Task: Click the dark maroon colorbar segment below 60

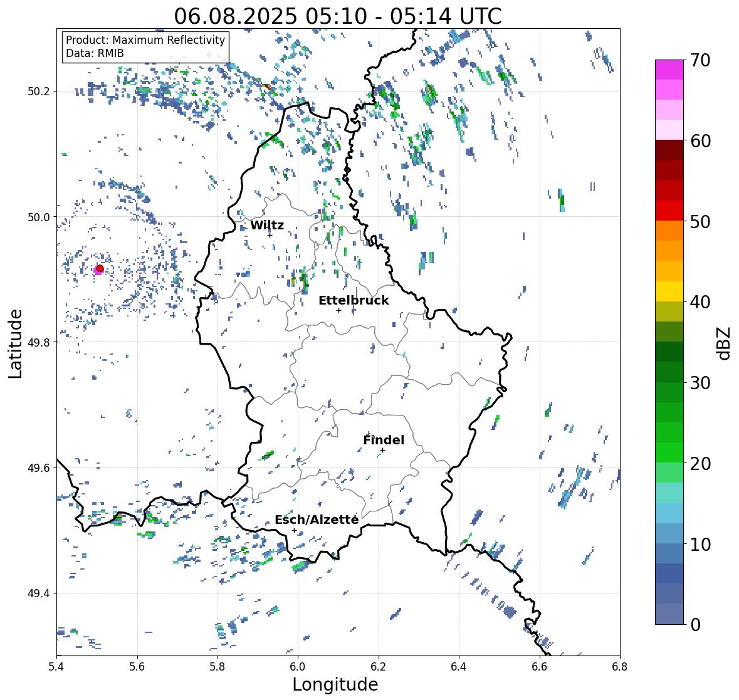Action: coord(669,151)
